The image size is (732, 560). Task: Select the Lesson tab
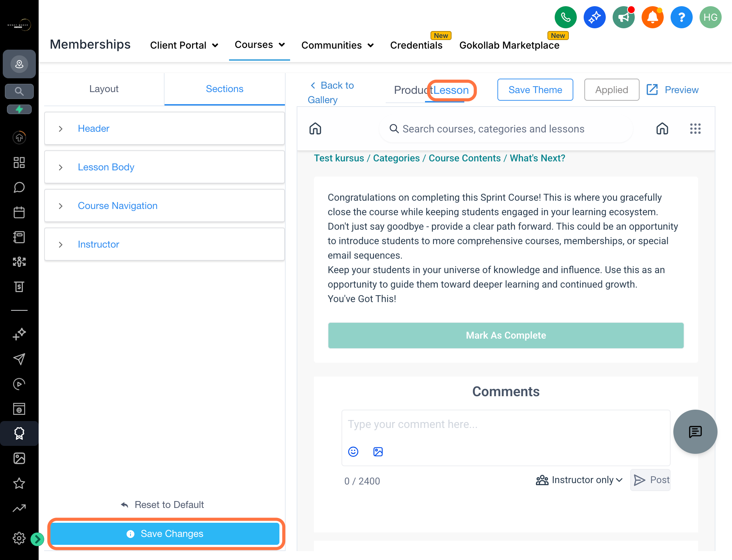point(451,90)
